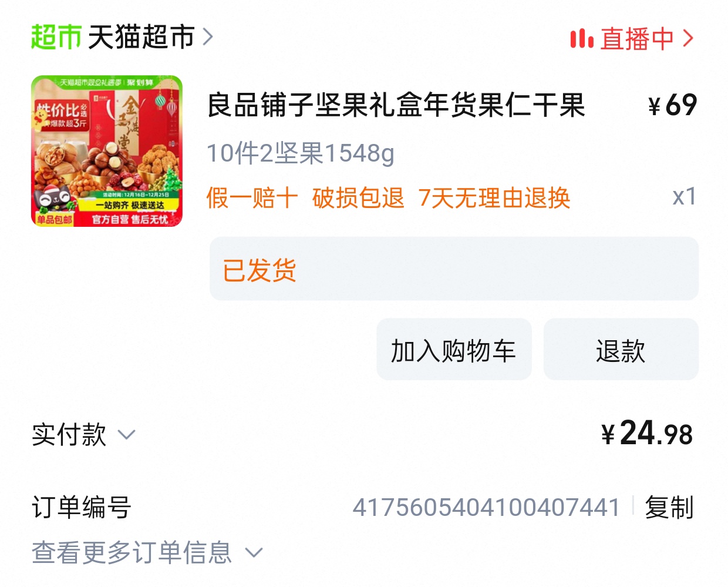Image resolution: width=728 pixels, height=587 pixels.
Task: View the 假一赔十 guarantee tag
Action: tap(252, 198)
